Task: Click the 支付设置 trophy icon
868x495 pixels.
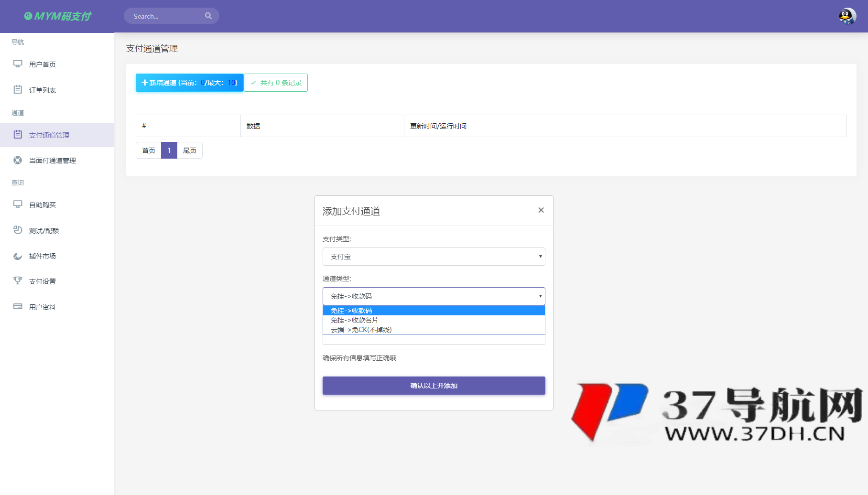Action: point(18,281)
